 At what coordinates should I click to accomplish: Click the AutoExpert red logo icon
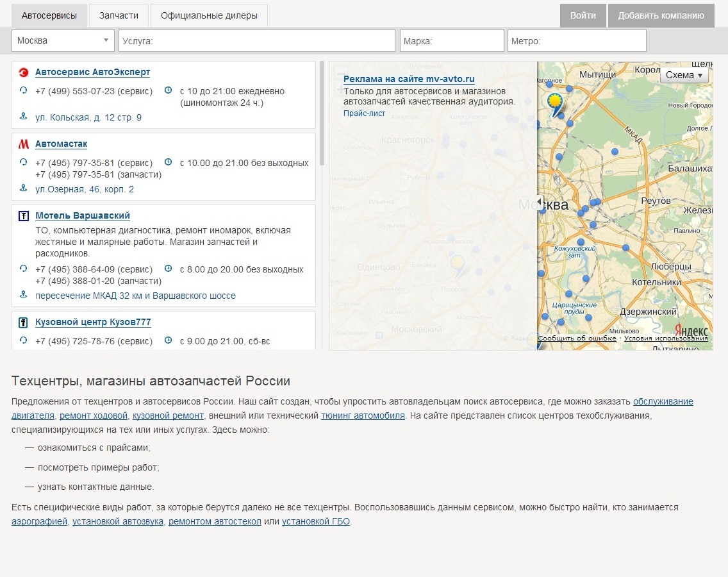pos(24,72)
